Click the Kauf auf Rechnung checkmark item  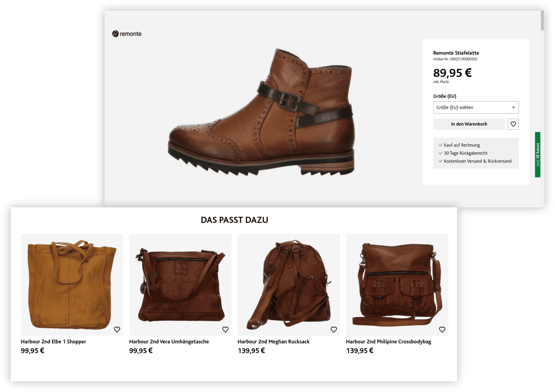pyautogui.click(x=459, y=145)
